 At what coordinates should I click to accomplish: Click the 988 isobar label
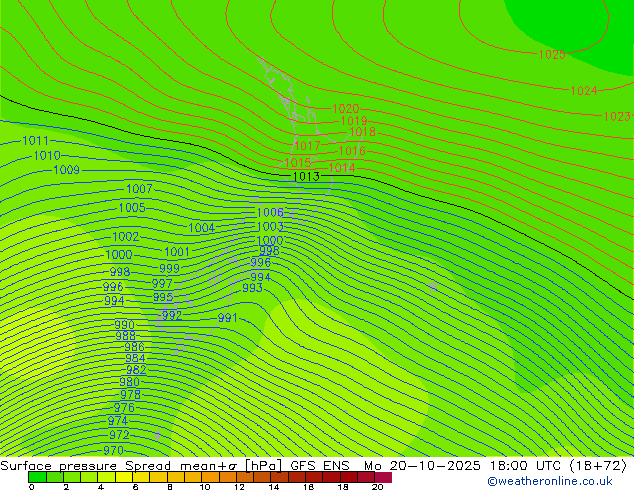(x=125, y=336)
